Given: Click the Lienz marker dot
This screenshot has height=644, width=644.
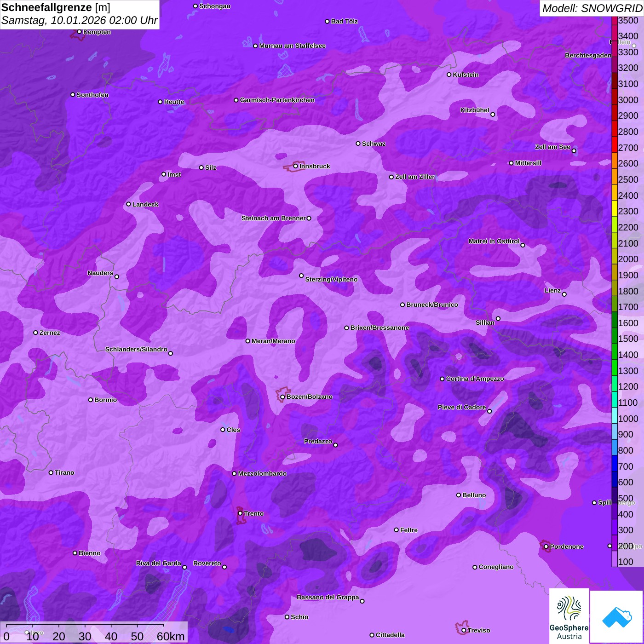Looking at the screenshot, I should pos(564,294).
